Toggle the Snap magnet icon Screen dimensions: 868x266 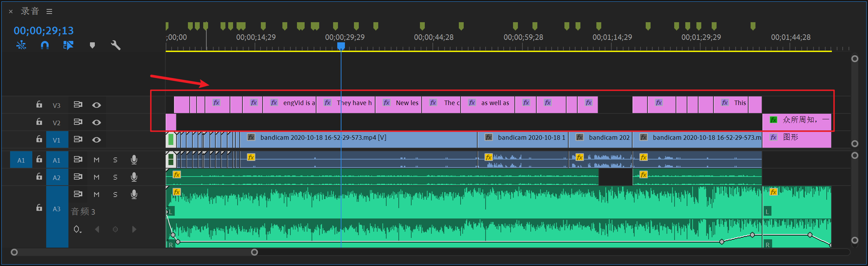45,45
